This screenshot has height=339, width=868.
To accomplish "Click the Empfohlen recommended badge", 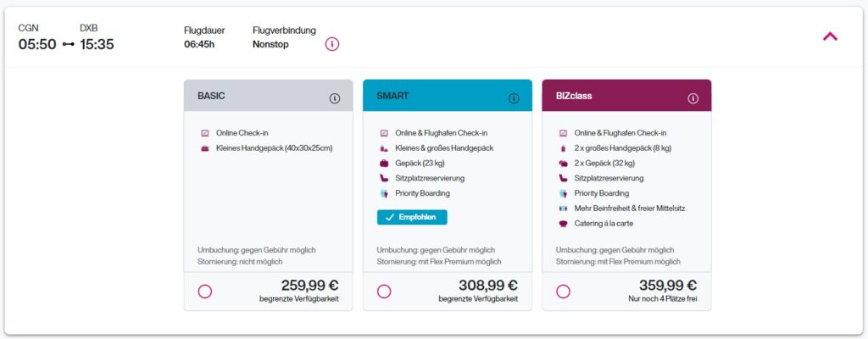I will [412, 217].
